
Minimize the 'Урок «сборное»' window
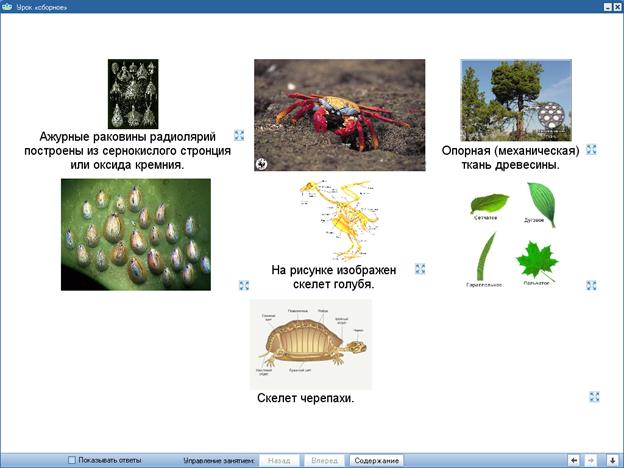click(x=606, y=6)
